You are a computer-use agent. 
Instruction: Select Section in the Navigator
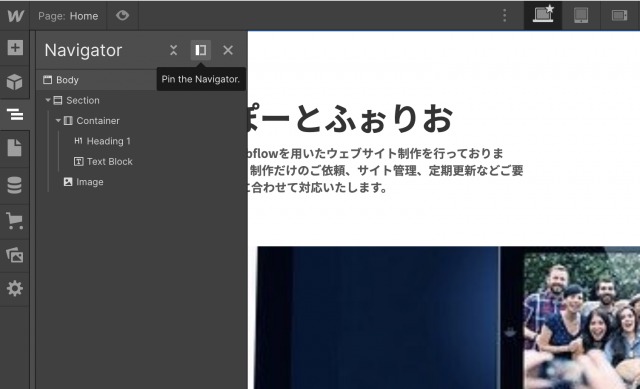(x=83, y=100)
